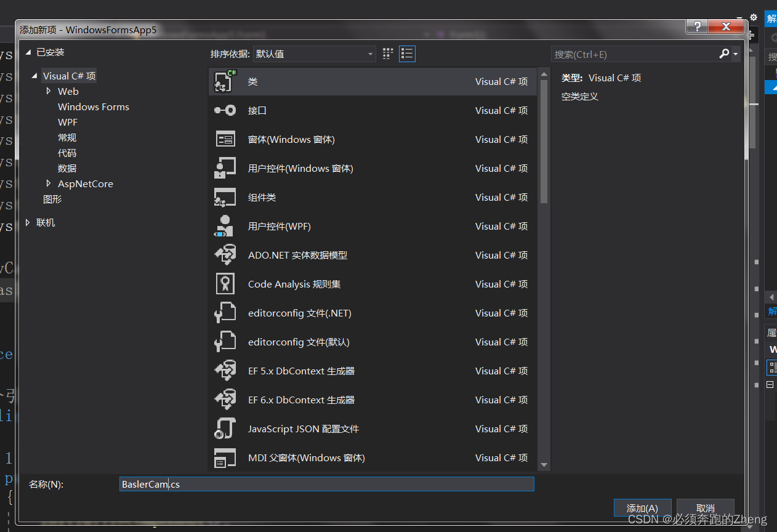Viewport: 777px width, 532px height.
Task: Select the 用户控件(WPF) template icon
Action: tap(225, 226)
